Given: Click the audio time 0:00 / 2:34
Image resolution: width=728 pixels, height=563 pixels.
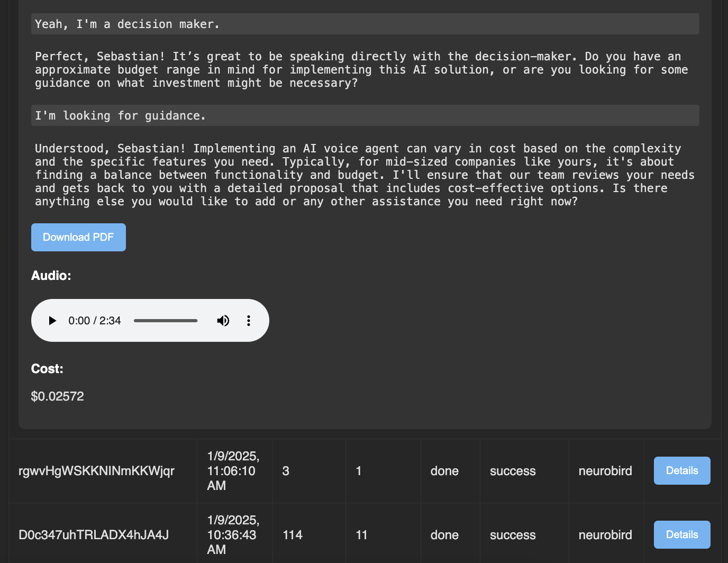Looking at the screenshot, I should pyautogui.click(x=95, y=321).
